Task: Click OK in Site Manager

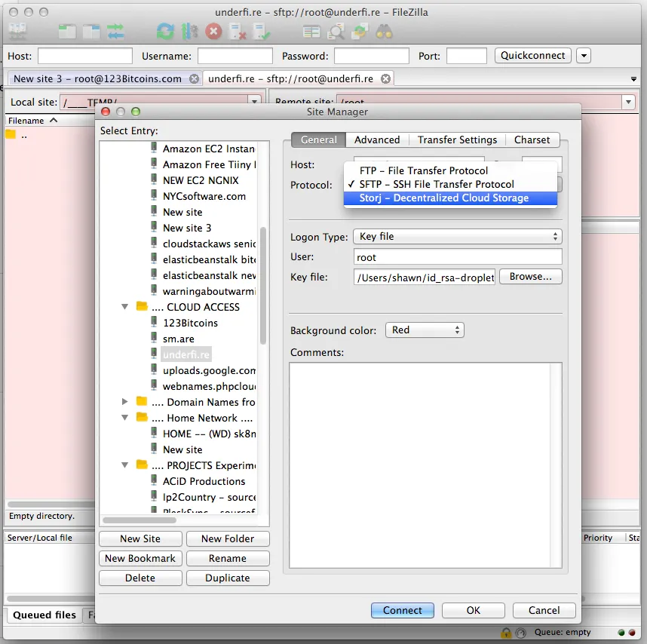Action: (x=474, y=610)
